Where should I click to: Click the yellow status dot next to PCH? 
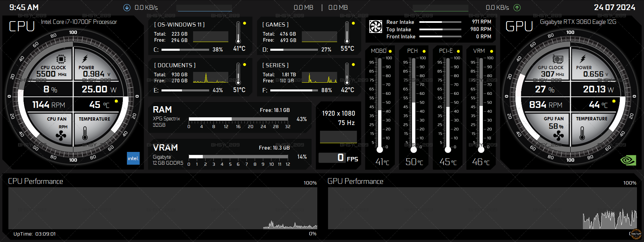point(424,51)
